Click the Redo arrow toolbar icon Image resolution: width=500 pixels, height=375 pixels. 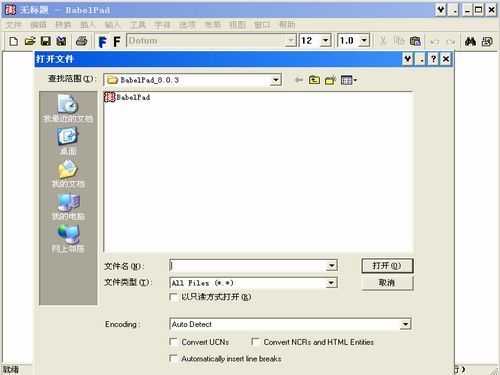(451, 42)
